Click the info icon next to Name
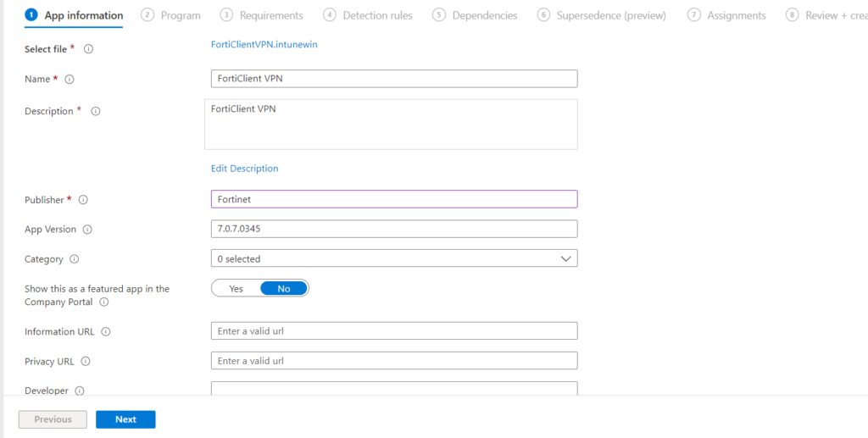This screenshot has height=438, width=868. (x=70, y=79)
